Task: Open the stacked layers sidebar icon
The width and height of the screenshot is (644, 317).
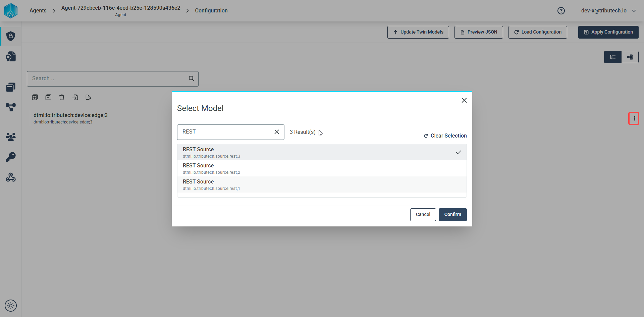Action: 11,87
